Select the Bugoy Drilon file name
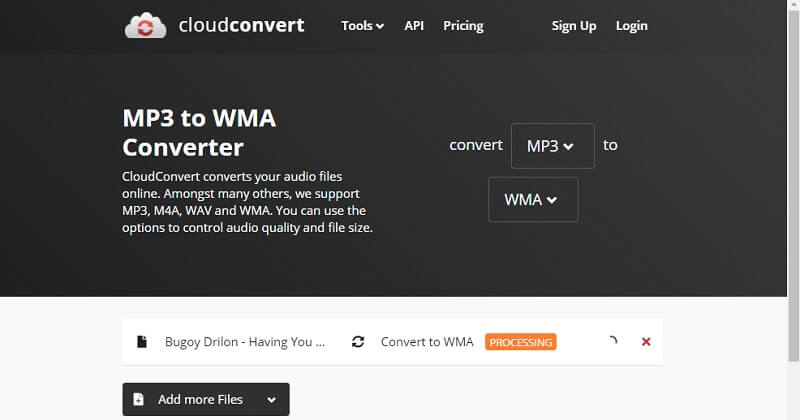 point(245,342)
